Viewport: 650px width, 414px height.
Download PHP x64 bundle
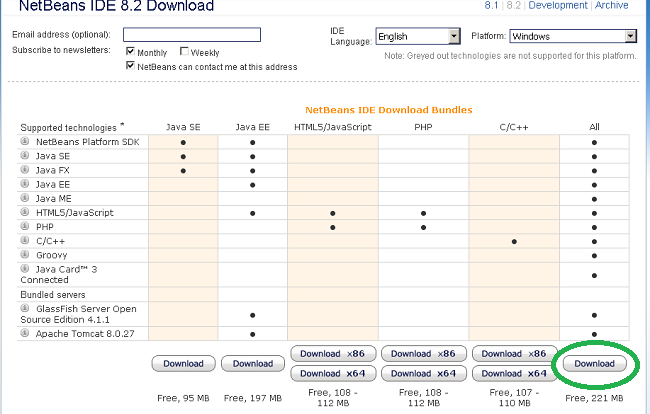click(423, 373)
